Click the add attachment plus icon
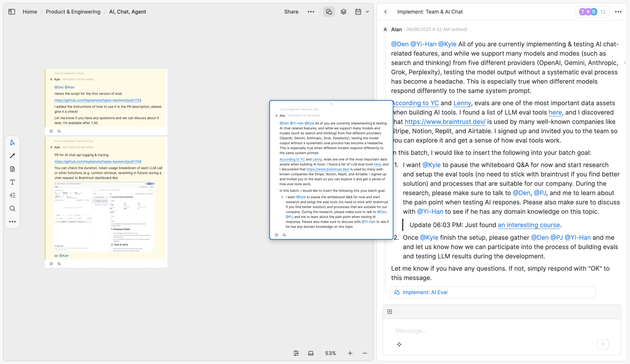Viewport: 630px width, 364px height. coord(390,312)
